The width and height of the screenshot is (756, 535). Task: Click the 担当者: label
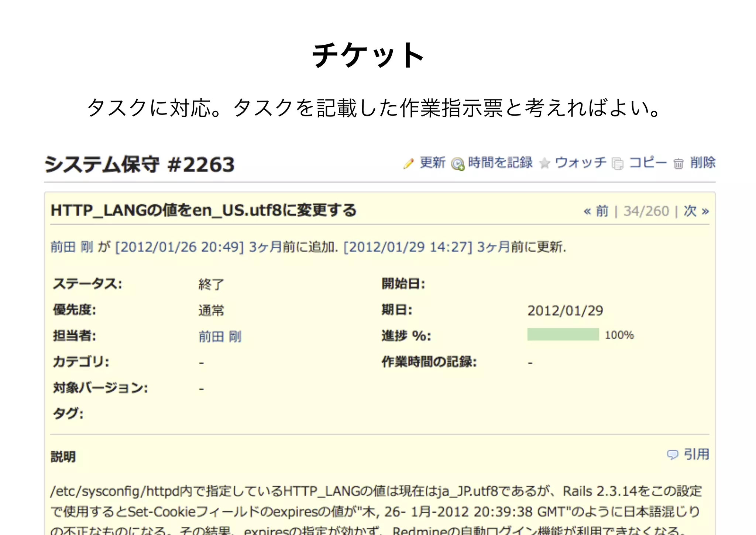tap(75, 335)
